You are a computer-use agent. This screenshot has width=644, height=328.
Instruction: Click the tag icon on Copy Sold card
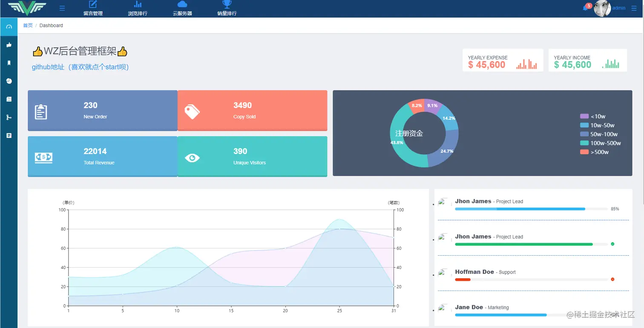click(x=192, y=112)
